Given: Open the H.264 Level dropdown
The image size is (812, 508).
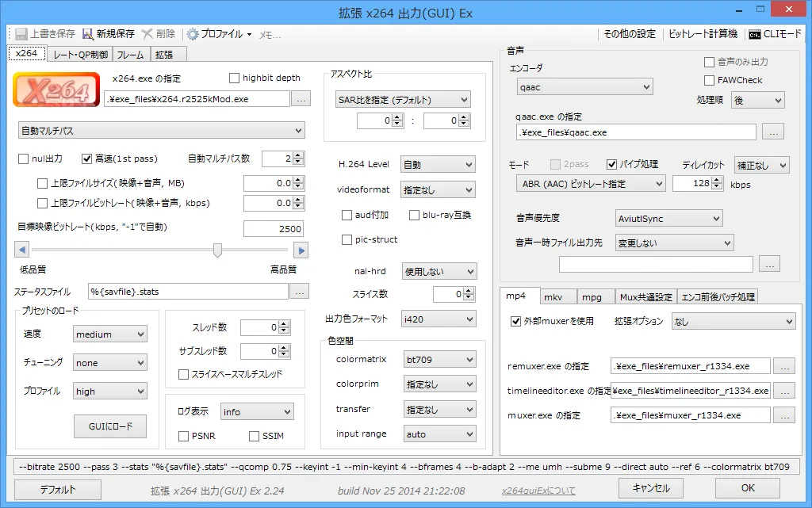Looking at the screenshot, I should (x=438, y=164).
